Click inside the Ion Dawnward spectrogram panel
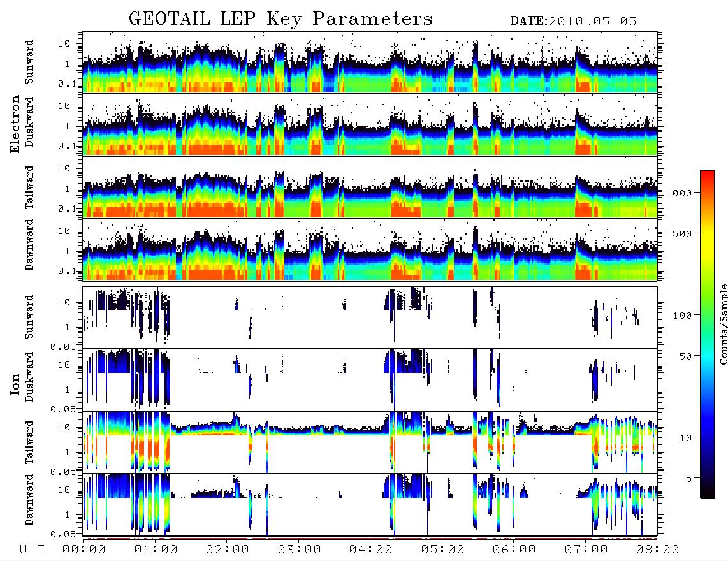 (370, 505)
